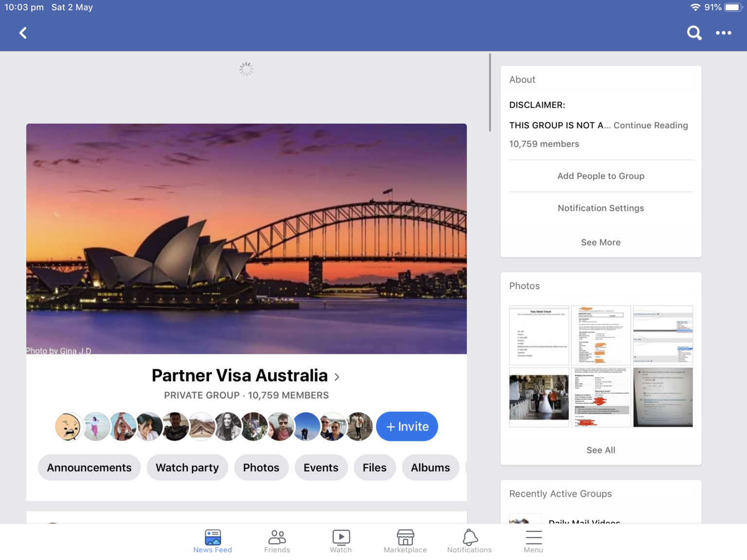View the Notifications tab
The height and width of the screenshot is (560, 747).
pyautogui.click(x=469, y=541)
